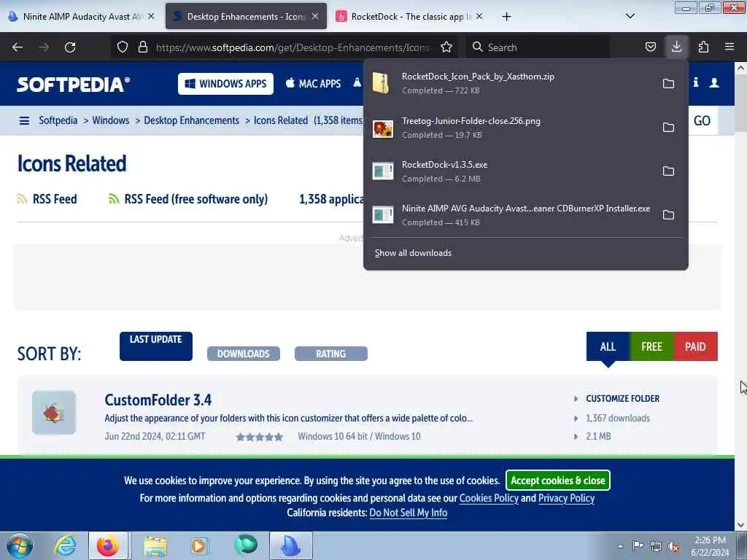Click the WINDOWS APPS menu item
This screenshot has width=747, height=560.
point(226,84)
